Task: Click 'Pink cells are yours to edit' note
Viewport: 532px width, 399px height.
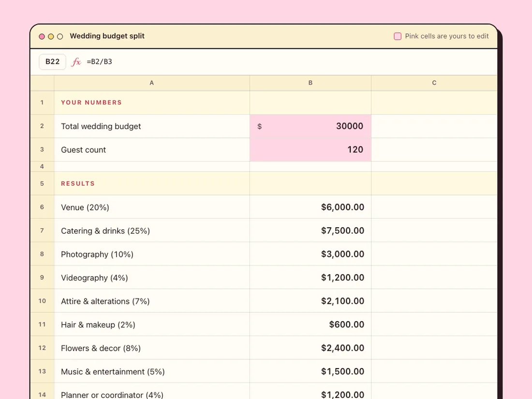Action: (447, 36)
